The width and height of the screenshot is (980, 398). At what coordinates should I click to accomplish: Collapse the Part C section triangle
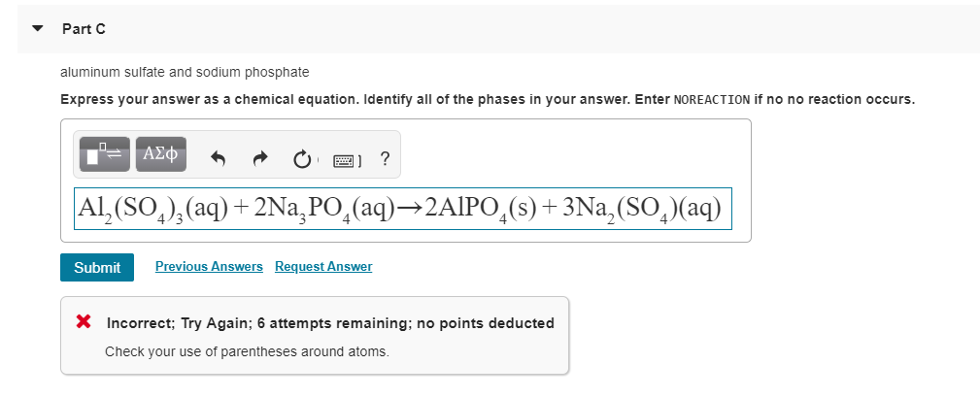pos(38,29)
